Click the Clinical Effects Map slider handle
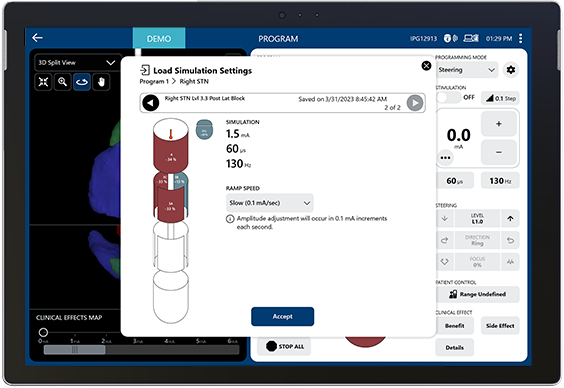The image size is (564, 388). pyautogui.click(x=44, y=332)
